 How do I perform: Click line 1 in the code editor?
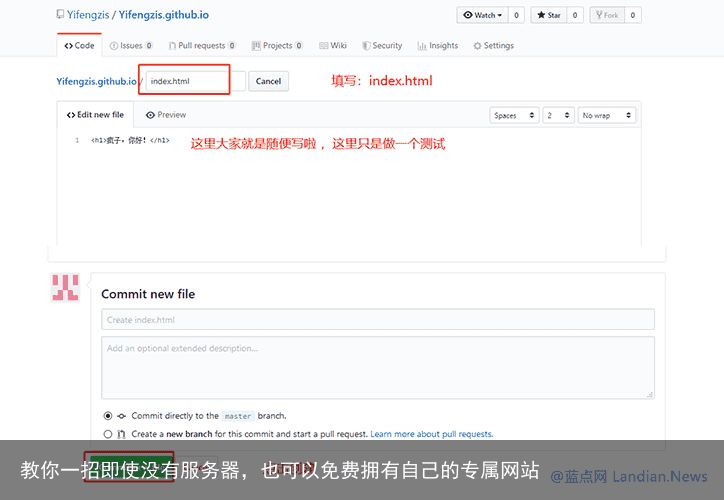[x=130, y=140]
